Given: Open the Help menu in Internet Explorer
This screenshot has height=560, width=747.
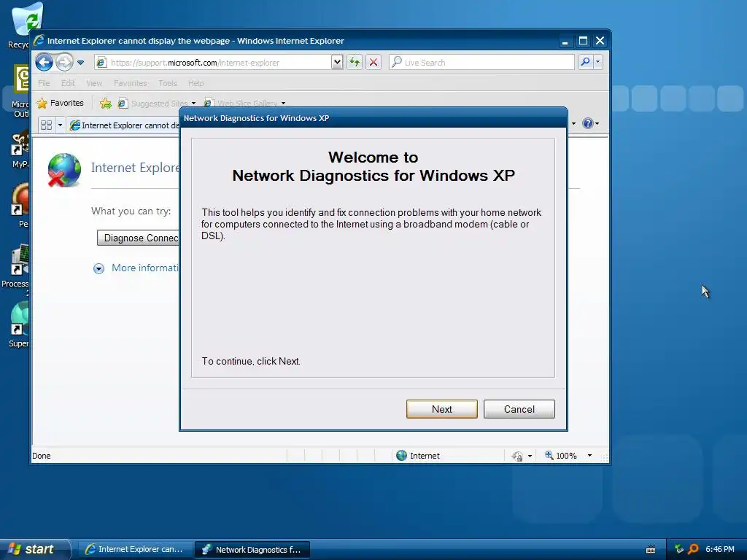Looking at the screenshot, I should tap(196, 83).
